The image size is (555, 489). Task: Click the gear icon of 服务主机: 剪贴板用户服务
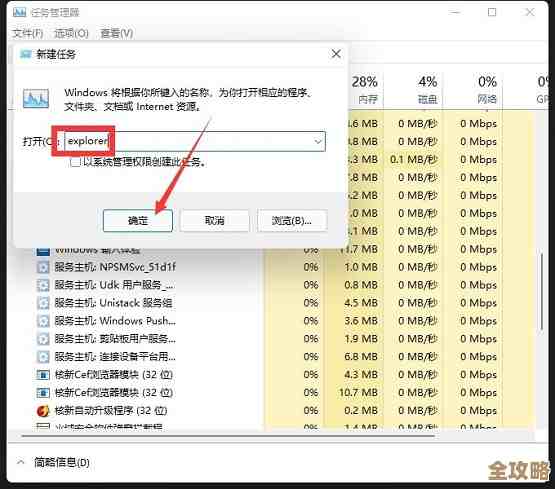coord(43,339)
